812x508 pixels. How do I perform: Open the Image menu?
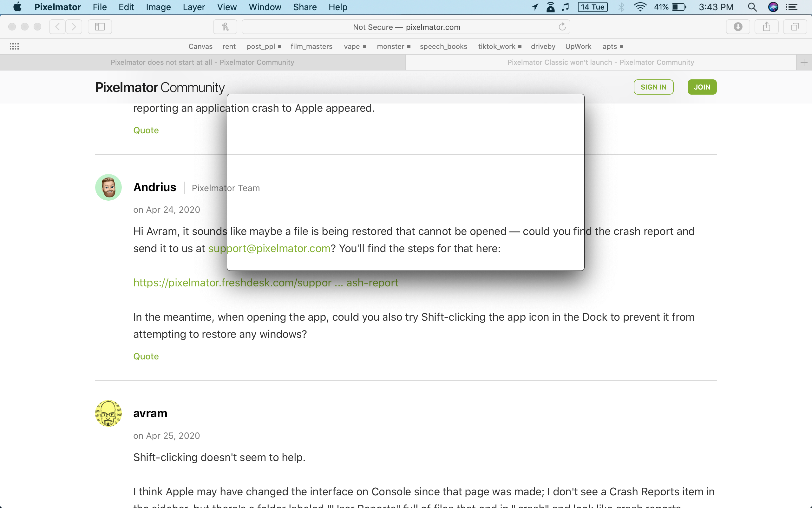coord(158,7)
